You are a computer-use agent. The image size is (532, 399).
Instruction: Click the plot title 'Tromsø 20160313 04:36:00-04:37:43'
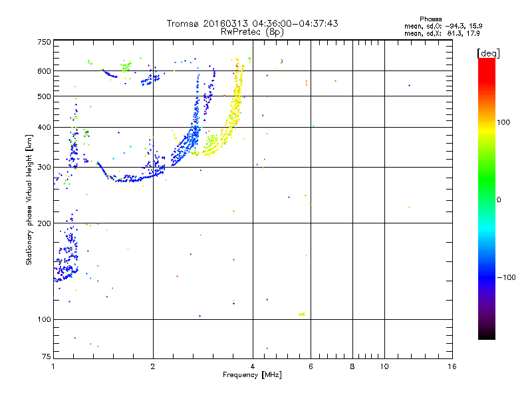[x=252, y=23]
